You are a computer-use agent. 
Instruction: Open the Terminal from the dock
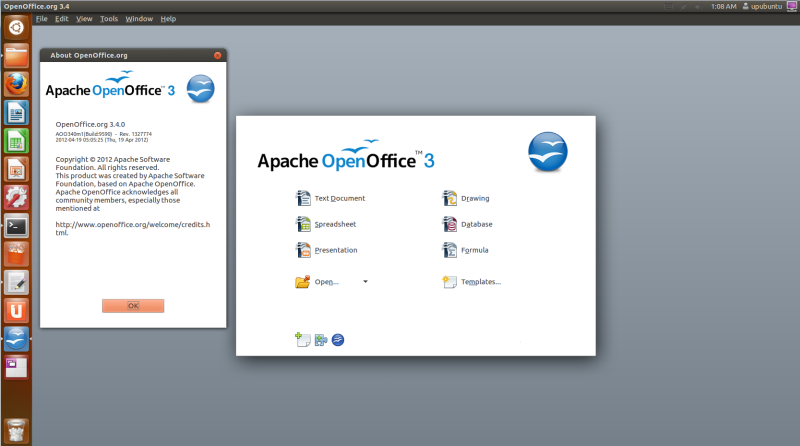[16, 226]
